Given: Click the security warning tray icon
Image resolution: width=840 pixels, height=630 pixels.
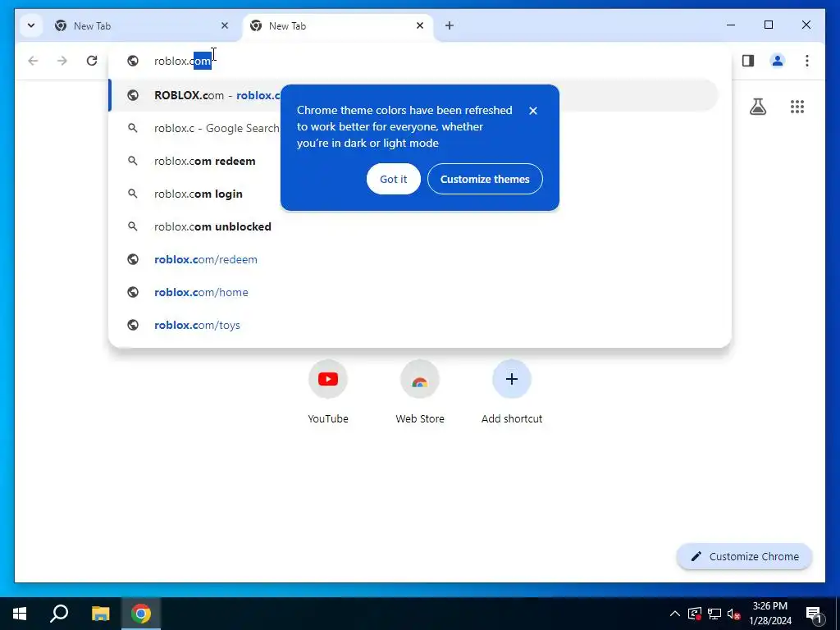Looking at the screenshot, I should pyautogui.click(x=694, y=614).
